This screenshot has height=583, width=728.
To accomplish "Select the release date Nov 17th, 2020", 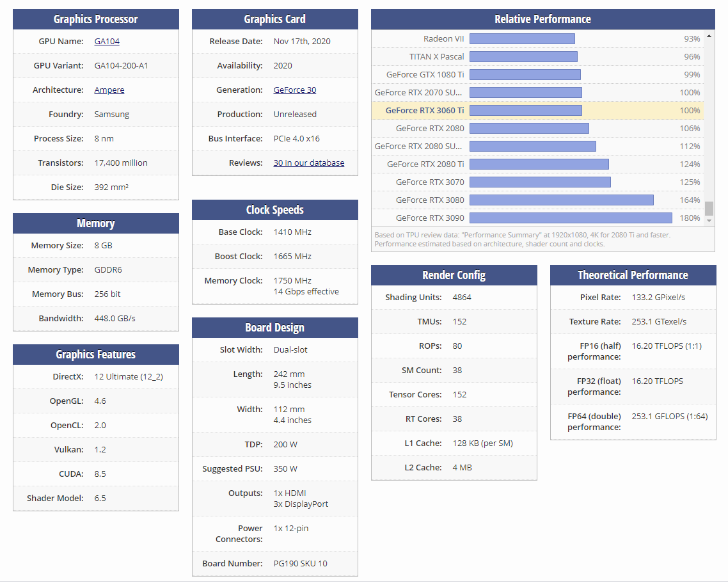I will [302, 42].
